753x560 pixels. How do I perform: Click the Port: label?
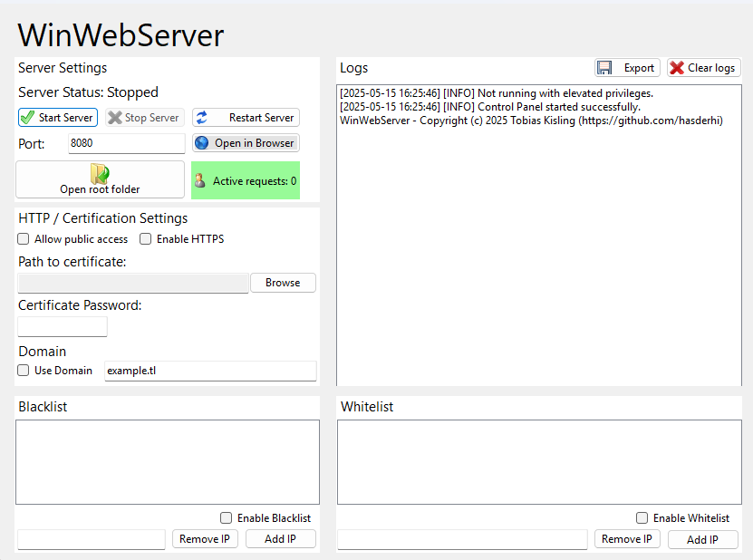pyautogui.click(x=31, y=143)
